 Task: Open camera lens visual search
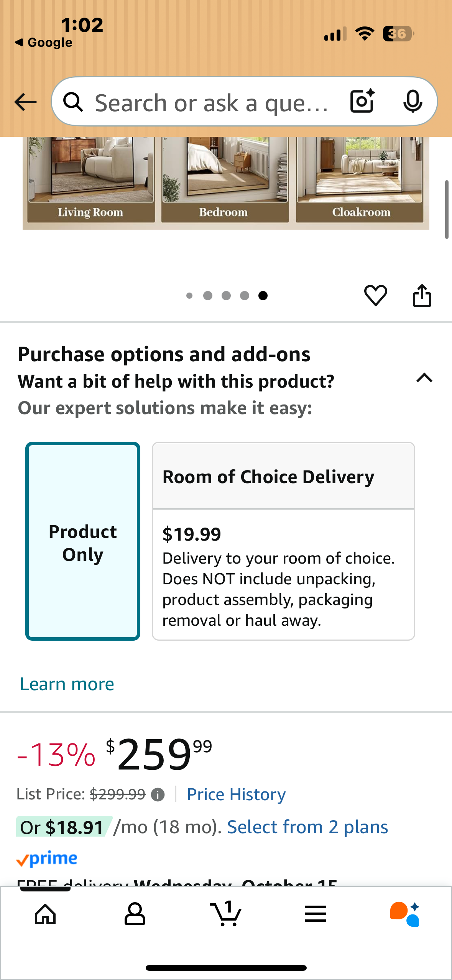click(x=362, y=101)
